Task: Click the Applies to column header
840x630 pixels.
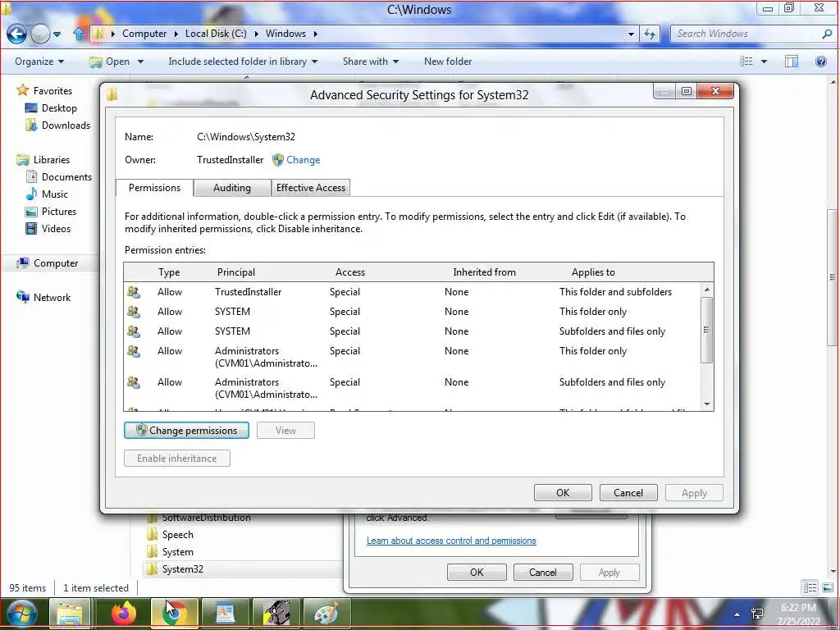Action: [x=593, y=272]
